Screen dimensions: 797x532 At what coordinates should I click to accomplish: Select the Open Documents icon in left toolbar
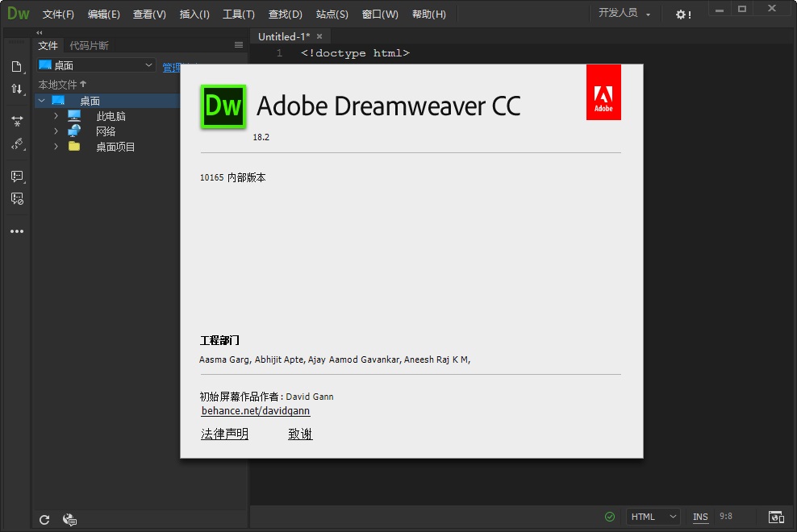pyautogui.click(x=18, y=67)
